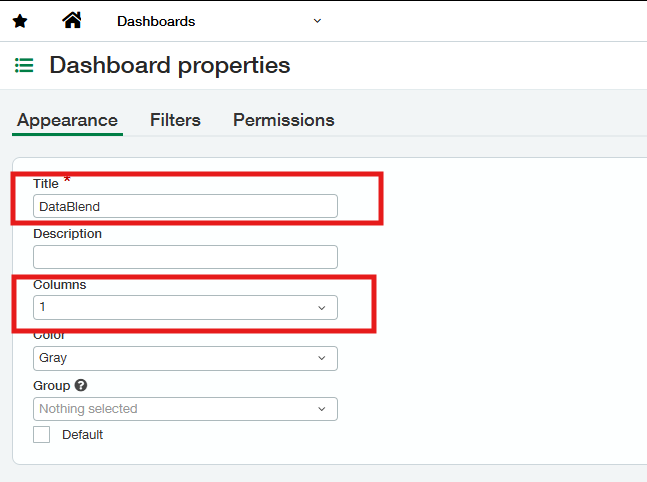
Task: Click the empty Description input field
Action: click(185, 257)
